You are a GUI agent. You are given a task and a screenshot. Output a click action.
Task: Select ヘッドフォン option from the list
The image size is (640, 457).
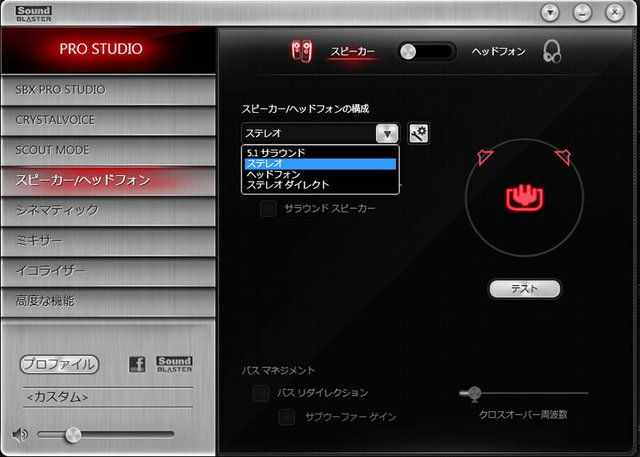320,174
